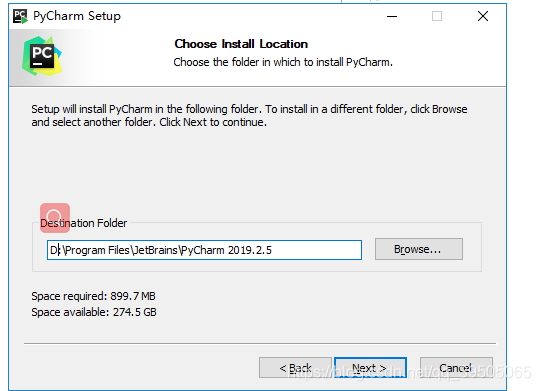541x391 pixels.
Task: Click the 'Setup will install PyCharm' instruction text
Action: pyautogui.click(x=249, y=116)
